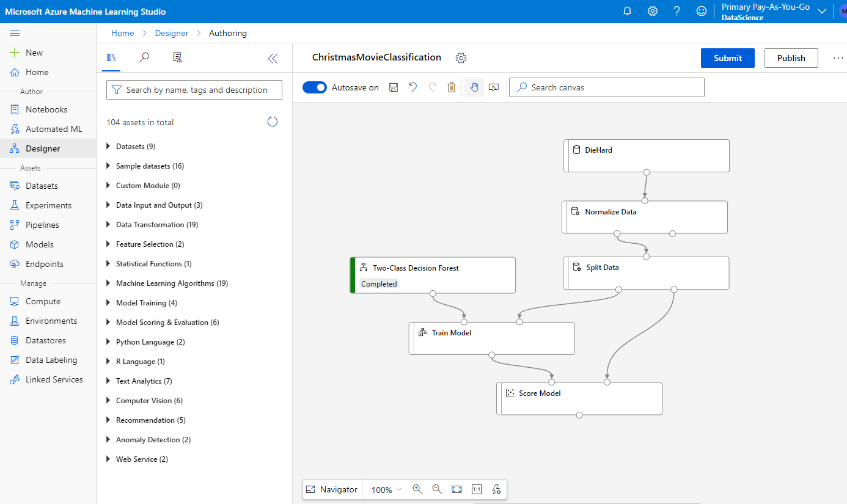Image resolution: width=847 pixels, height=504 pixels.
Task: Refresh the asset list
Action: (x=273, y=122)
